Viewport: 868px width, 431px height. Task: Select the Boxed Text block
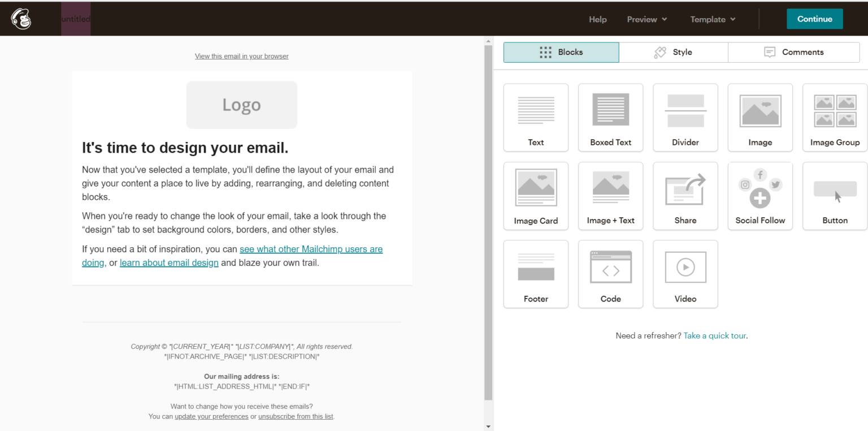click(610, 117)
